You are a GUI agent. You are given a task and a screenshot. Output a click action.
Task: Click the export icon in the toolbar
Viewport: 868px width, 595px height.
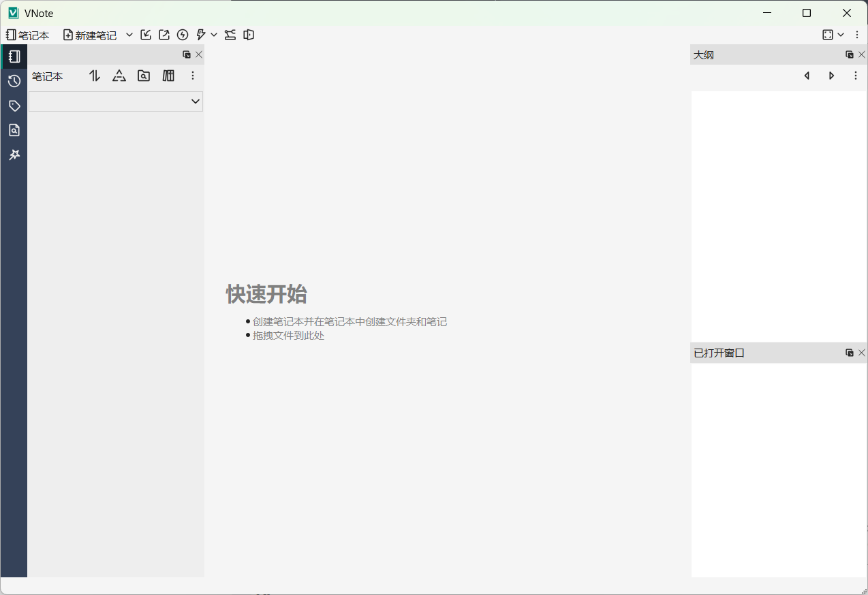click(x=164, y=35)
